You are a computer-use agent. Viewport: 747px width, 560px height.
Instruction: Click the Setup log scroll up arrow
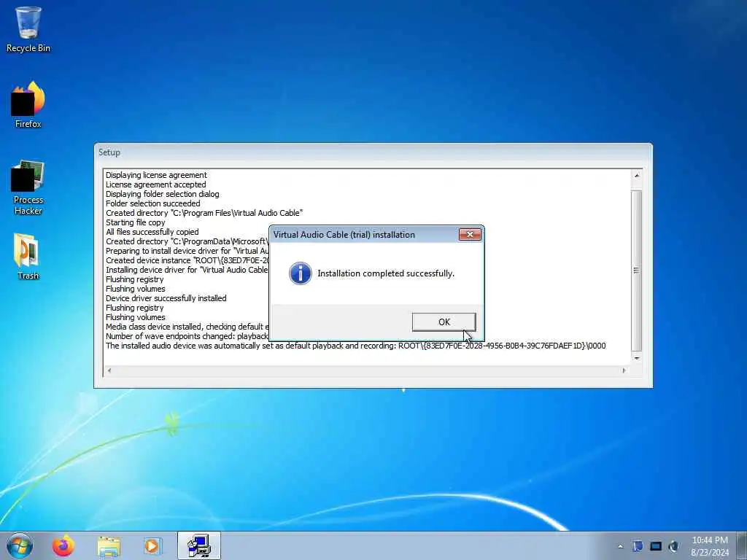[x=636, y=175]
